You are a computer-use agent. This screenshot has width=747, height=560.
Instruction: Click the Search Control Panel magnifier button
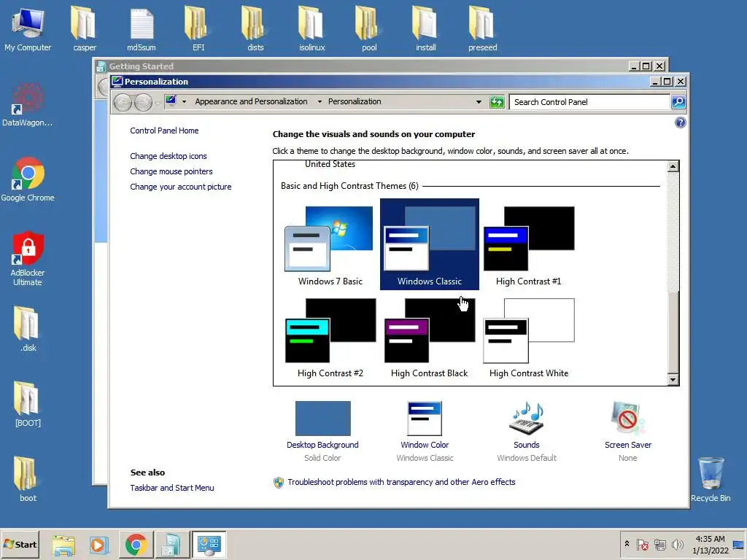coord(678,102)
